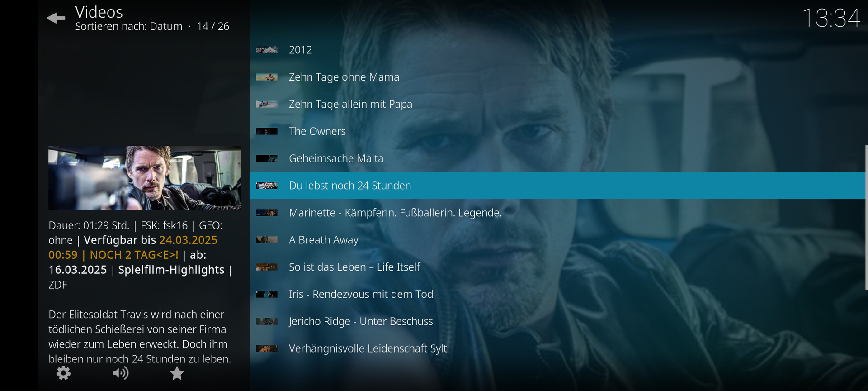868x391 pixels.
Task: Open Iris - Rendezvous mit dem Tod
Action: (x=557, y=294)
